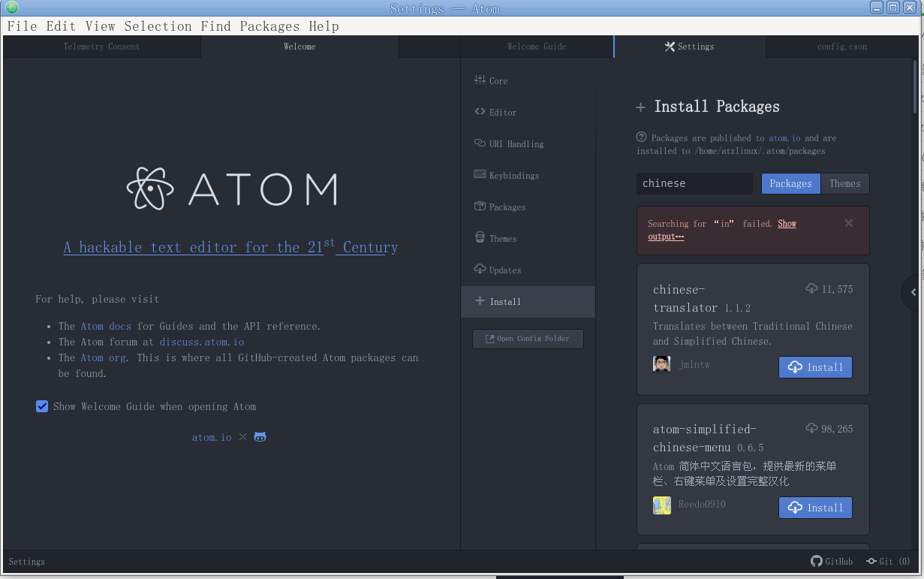Image resolution: width=924 pixels, height=579 pixels.
Task: Open the Atom org link
Action: pyautogui.click(x=103, y=357)
